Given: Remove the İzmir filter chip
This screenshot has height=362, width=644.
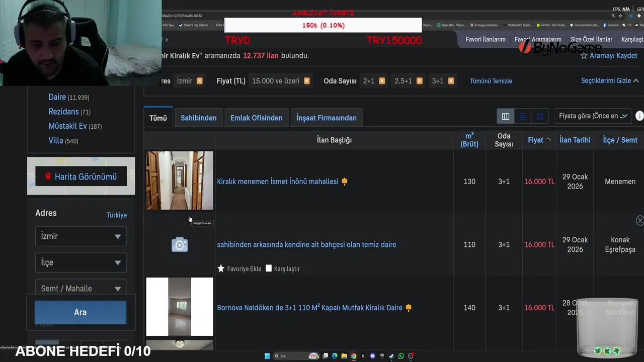Looking at the screenshot, I should click(200, 81).
